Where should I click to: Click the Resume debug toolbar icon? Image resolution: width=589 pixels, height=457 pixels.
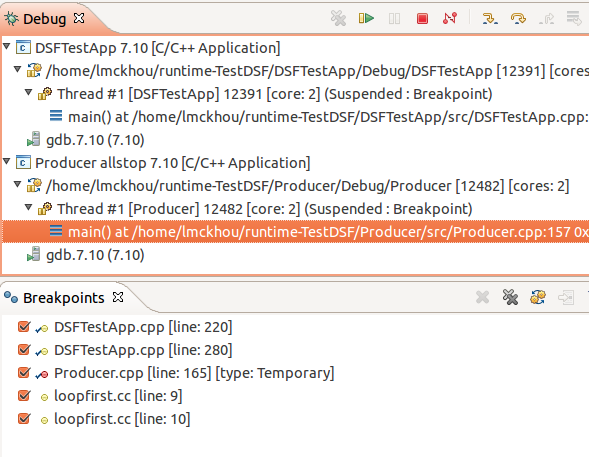click(366, 18)
